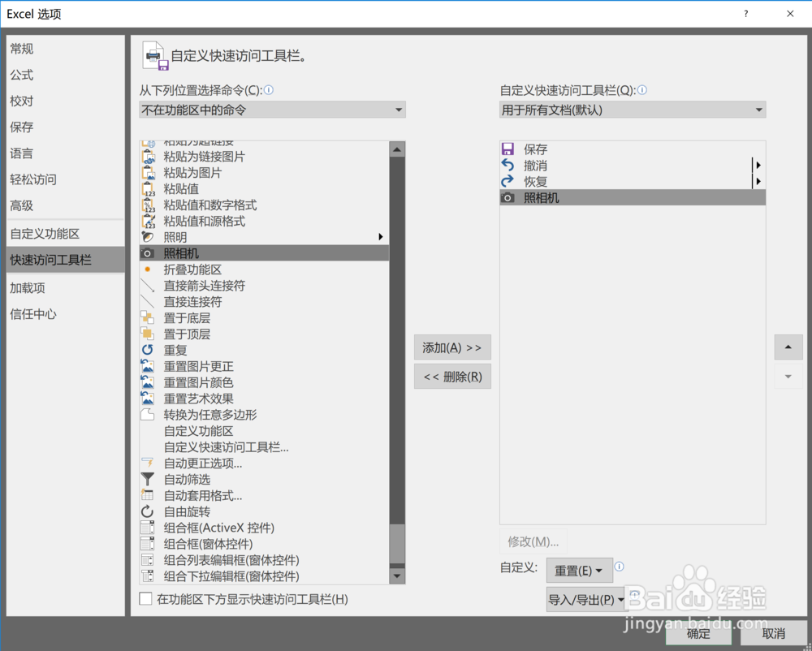Viewport: 812px width, 651px height.
Task: Open help with the question mark button
Action: pyautogui.click(x=745, y=14)
